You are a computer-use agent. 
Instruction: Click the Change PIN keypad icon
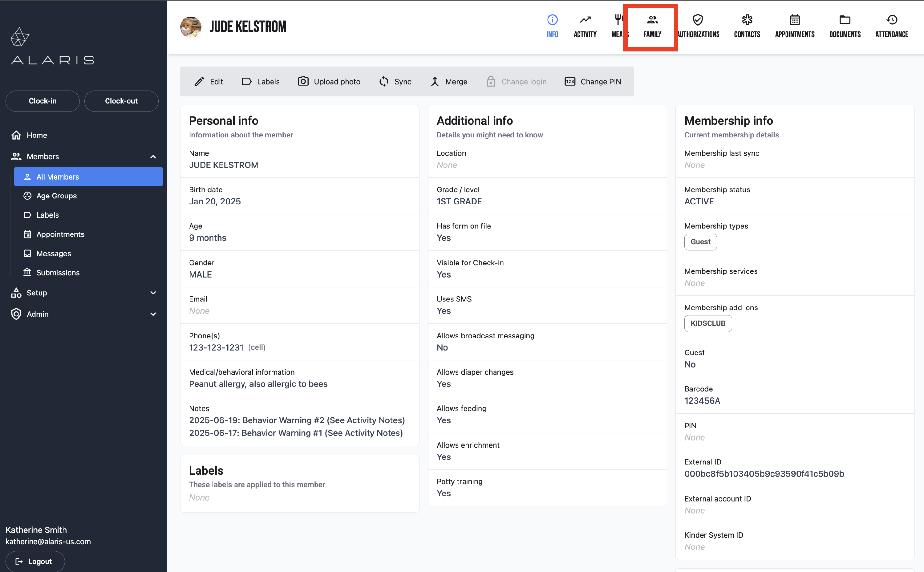click(569, 81)
